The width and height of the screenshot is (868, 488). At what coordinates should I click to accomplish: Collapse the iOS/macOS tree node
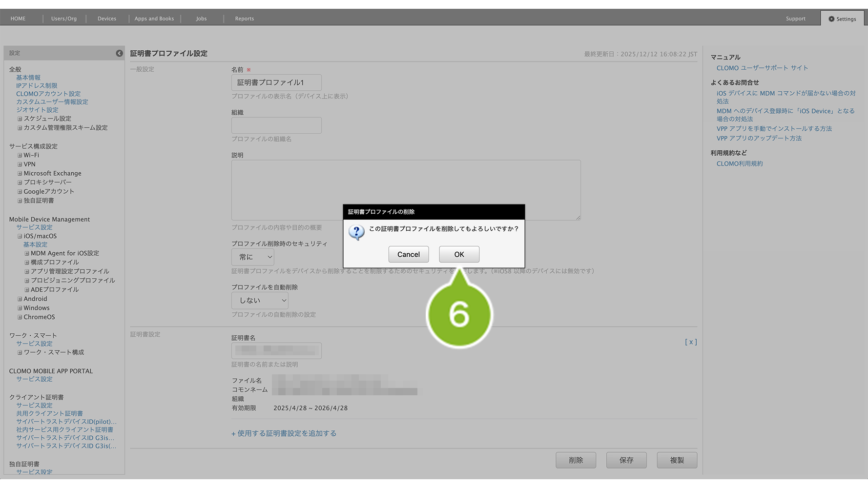coord(20,236)
